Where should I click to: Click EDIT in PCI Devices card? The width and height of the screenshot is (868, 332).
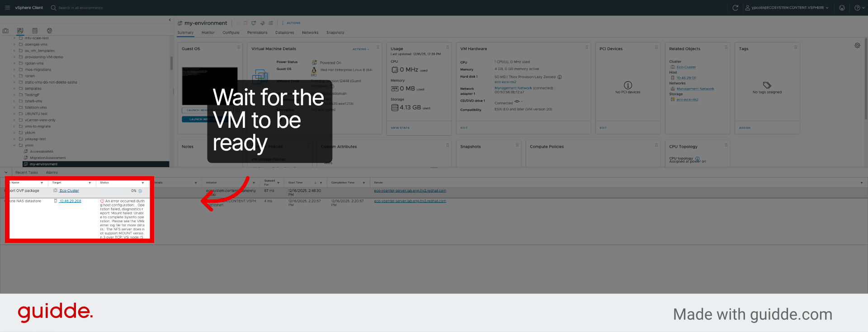point(603,128)
